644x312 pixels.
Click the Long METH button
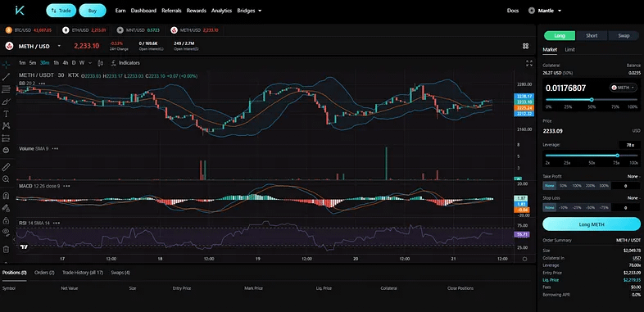[592, 224]
